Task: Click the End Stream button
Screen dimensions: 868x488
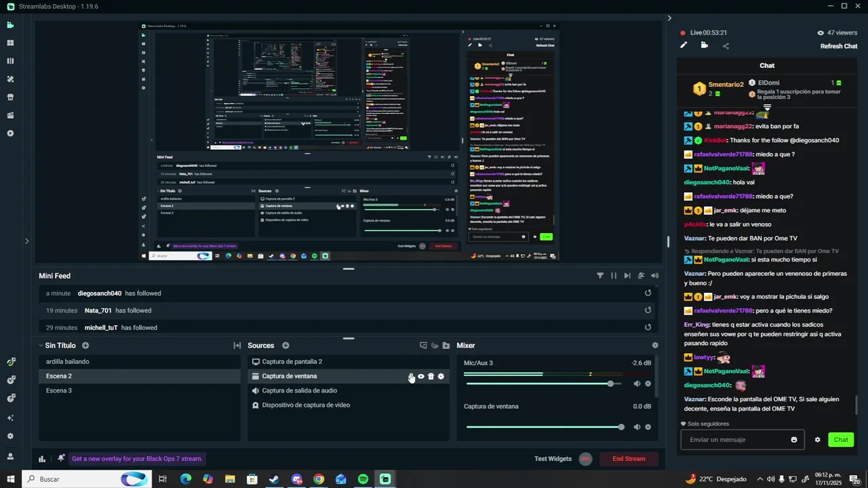Action: point(629,459)
